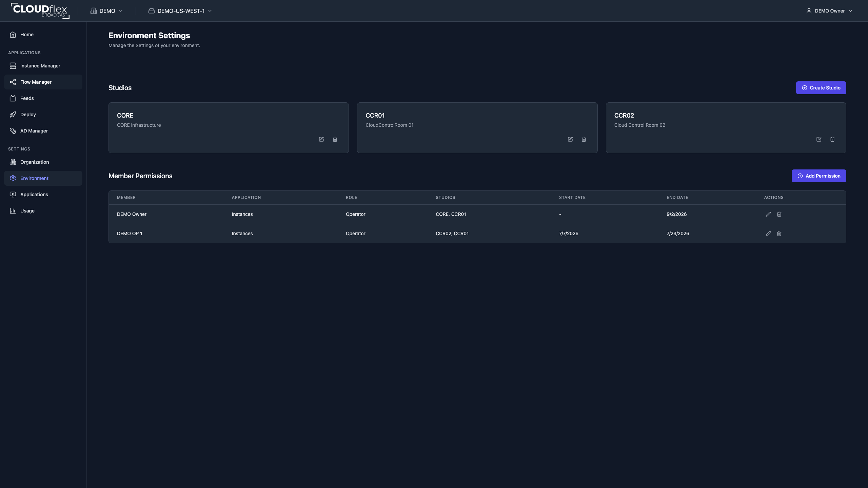Edit the CORE studio card
Image resolution: width=868 pixels, height=488 pixels.
coord(321,139)
